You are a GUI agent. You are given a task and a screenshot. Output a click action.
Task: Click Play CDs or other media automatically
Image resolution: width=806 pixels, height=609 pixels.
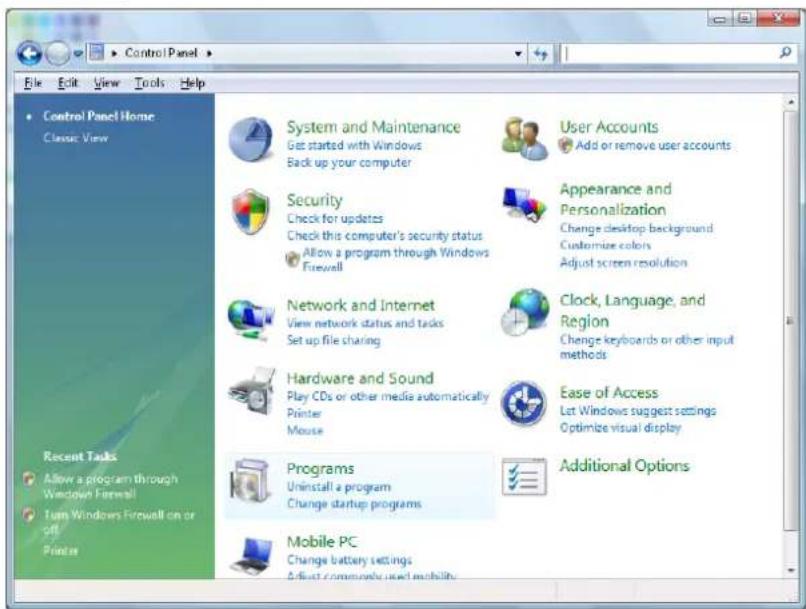(388, 396)
